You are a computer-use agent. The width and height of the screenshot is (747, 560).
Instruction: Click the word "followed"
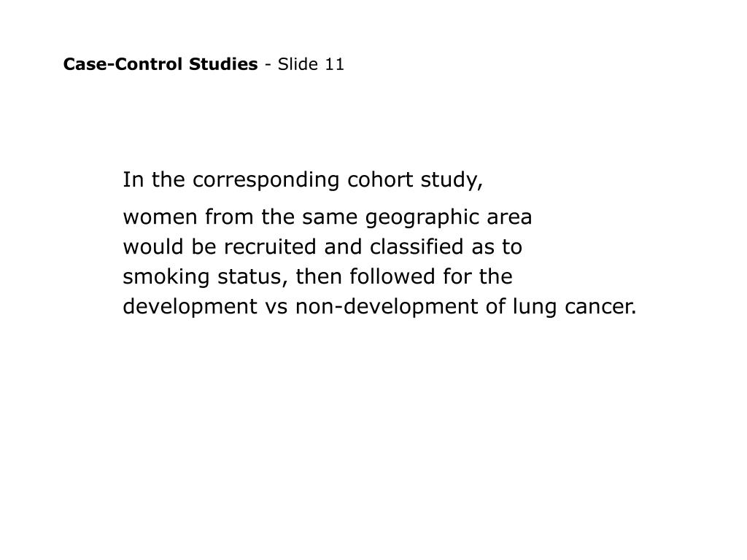point(392,276)
